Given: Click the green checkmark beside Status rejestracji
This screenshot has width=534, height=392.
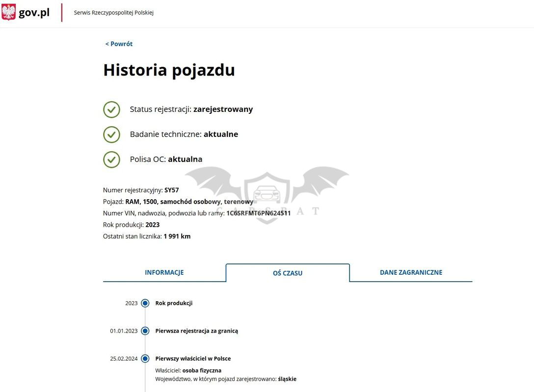Looking at the screenshot, I should pos(111,109).
